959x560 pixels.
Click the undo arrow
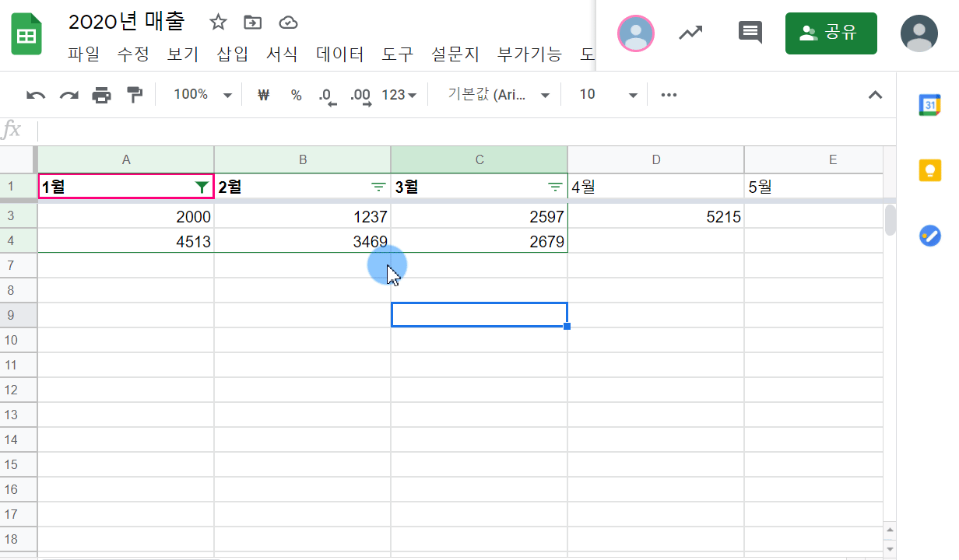click(36, 95)
